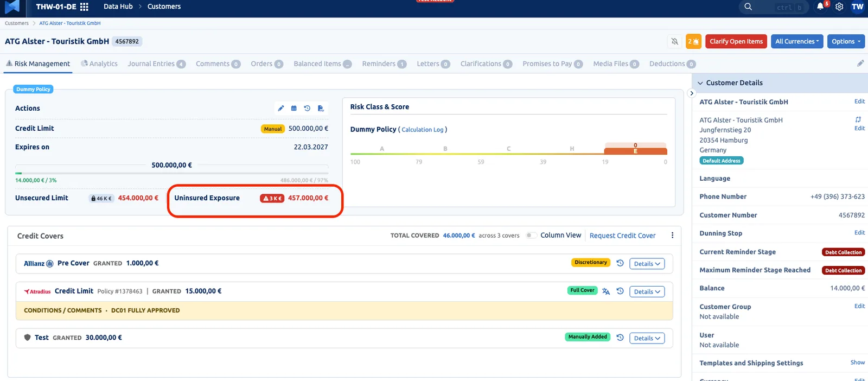Open the settings gear icon

pos(839,7)
